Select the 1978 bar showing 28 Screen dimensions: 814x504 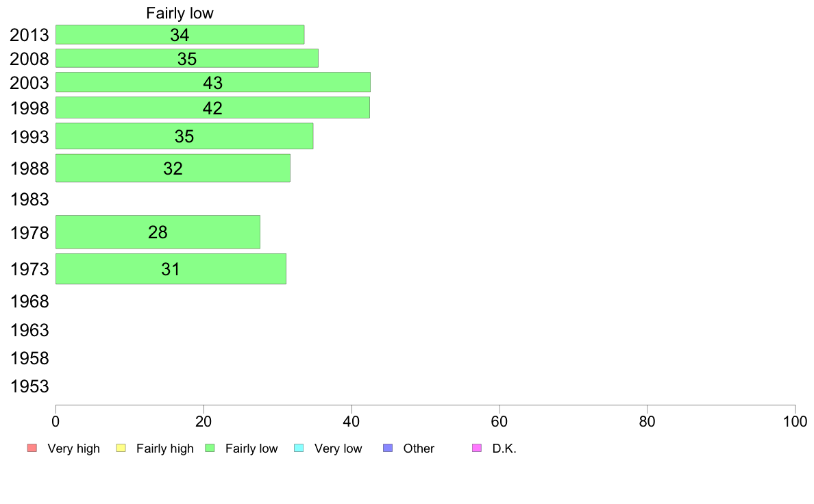[158, 232]
